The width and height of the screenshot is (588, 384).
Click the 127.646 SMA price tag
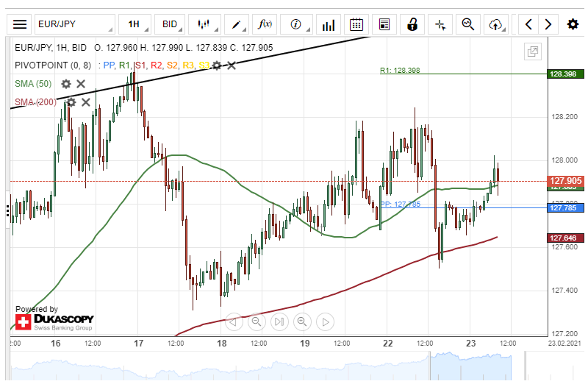565,238
